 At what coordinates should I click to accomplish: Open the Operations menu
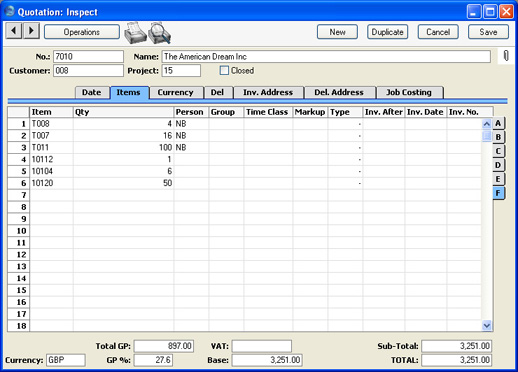(x=82, y=32)
